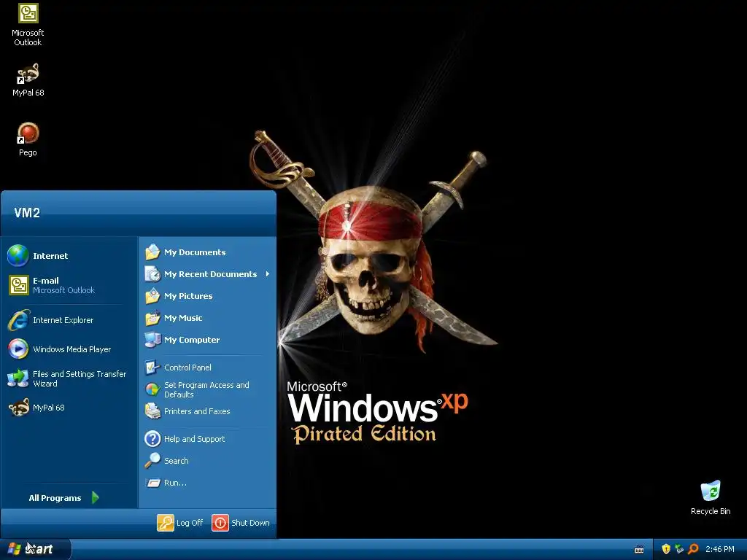Open the Printers and Faxes icon
This screenshot has height=560, width=747.
point(152,411)
